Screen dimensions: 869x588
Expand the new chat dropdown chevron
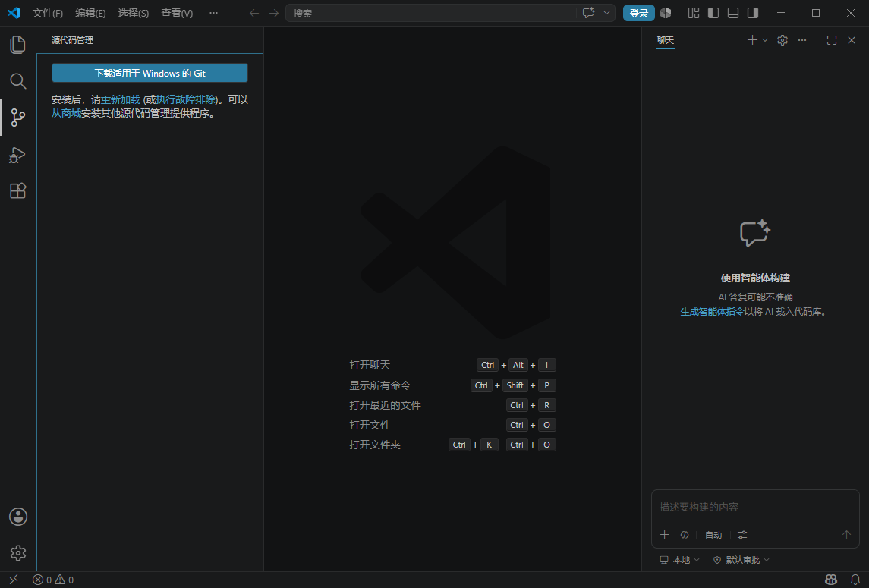(x=765, y=40)
